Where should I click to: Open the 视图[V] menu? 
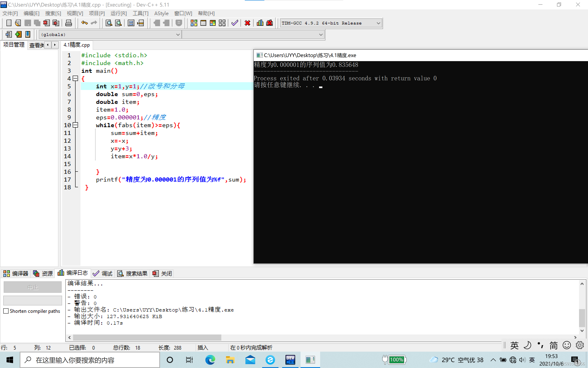[75, 13]
